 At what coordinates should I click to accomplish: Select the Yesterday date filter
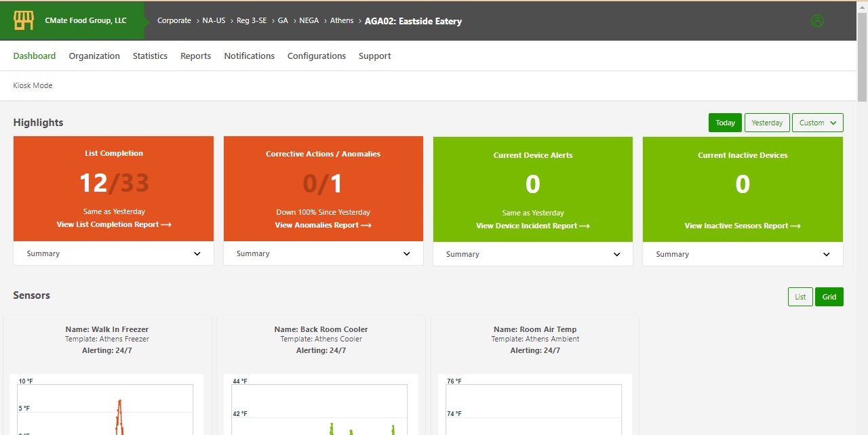tap(767, 123)
